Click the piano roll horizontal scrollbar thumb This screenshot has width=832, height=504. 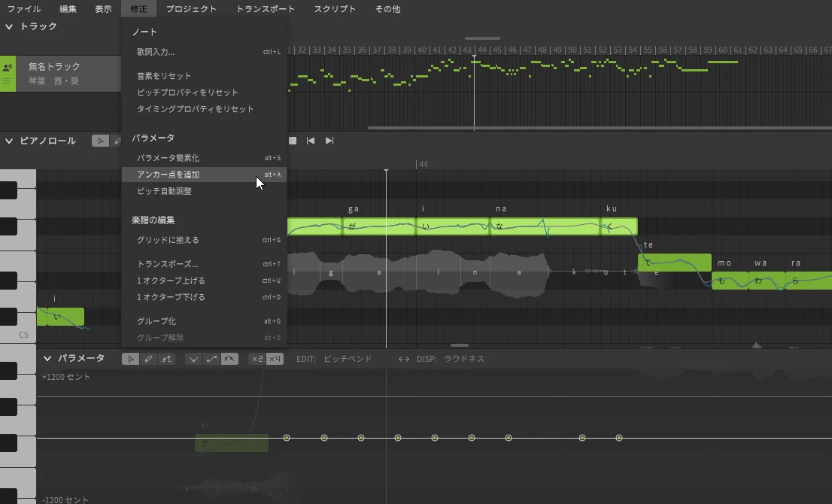click(x=460, y=345)
